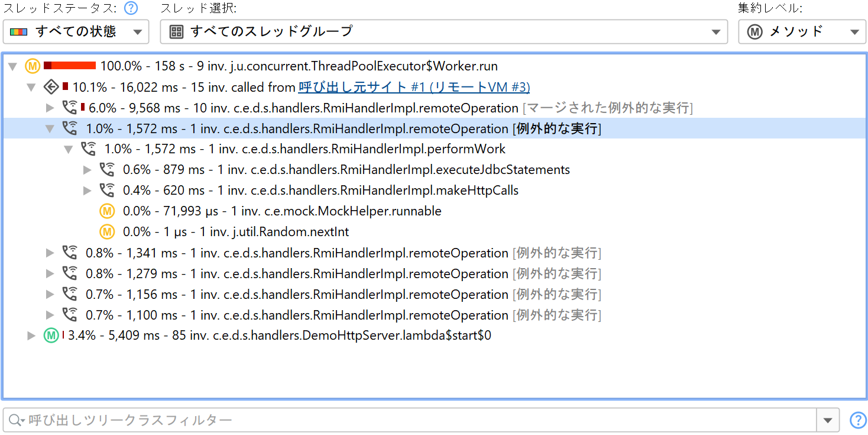Screen dimensions: 868x435
Task: Collapse the performWork node
Action: [69, 149]
